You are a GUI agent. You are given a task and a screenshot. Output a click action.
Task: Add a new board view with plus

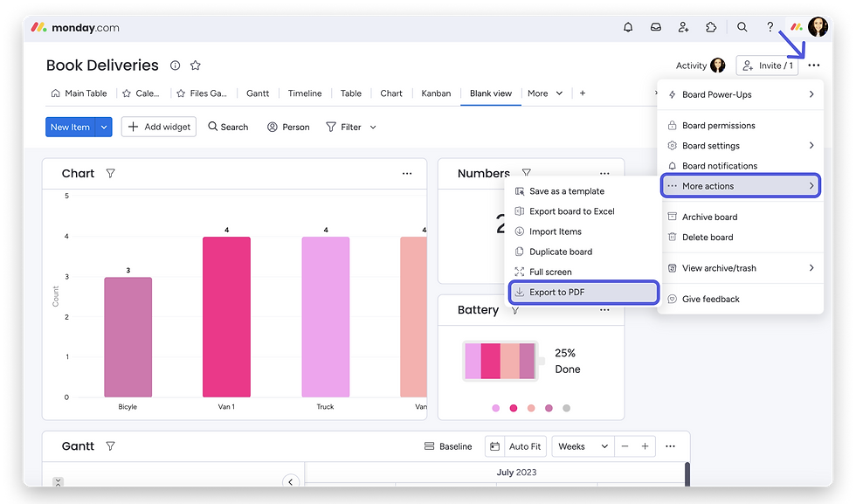[x=583, y=93]
